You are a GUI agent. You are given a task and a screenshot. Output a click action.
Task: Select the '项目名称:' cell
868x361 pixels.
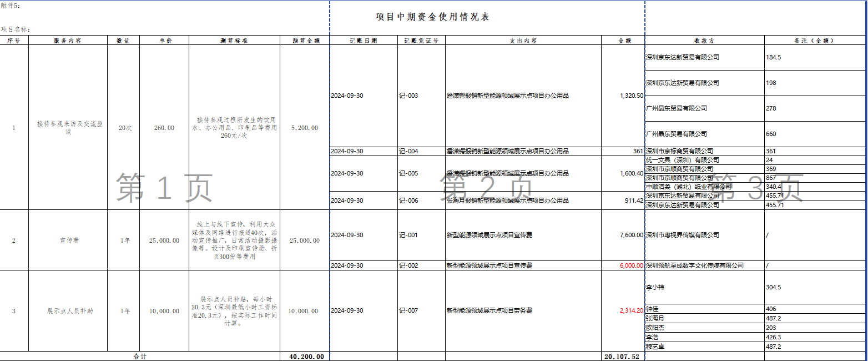click(x=15, y=29)
